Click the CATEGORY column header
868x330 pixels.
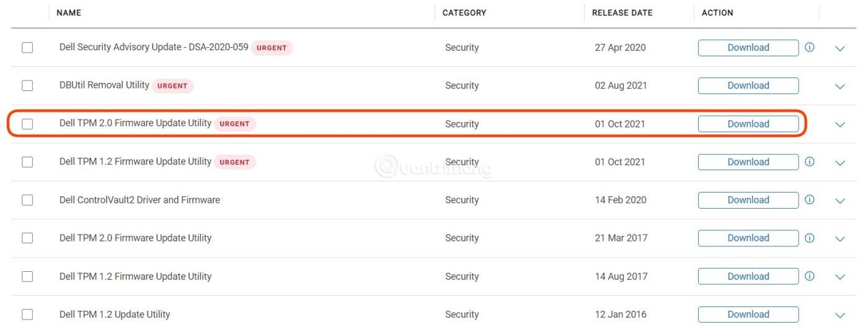[x=464, y=12]
